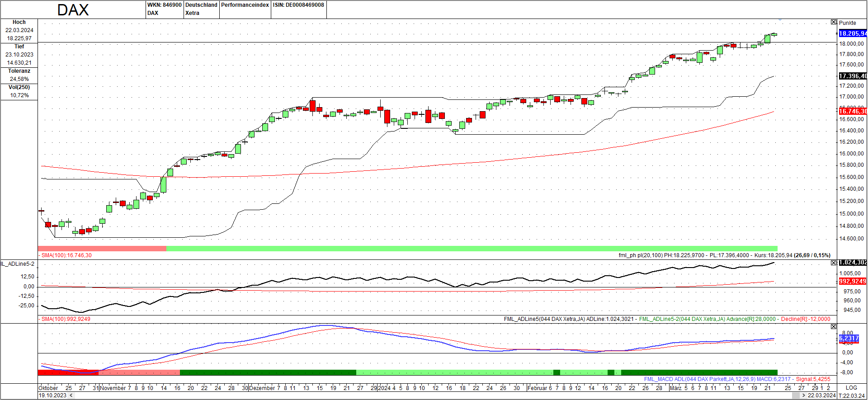Click the T:22.03.24 date indicator
Image resolution: width=868 pixels, height=400 pixels.
point(852,395)
